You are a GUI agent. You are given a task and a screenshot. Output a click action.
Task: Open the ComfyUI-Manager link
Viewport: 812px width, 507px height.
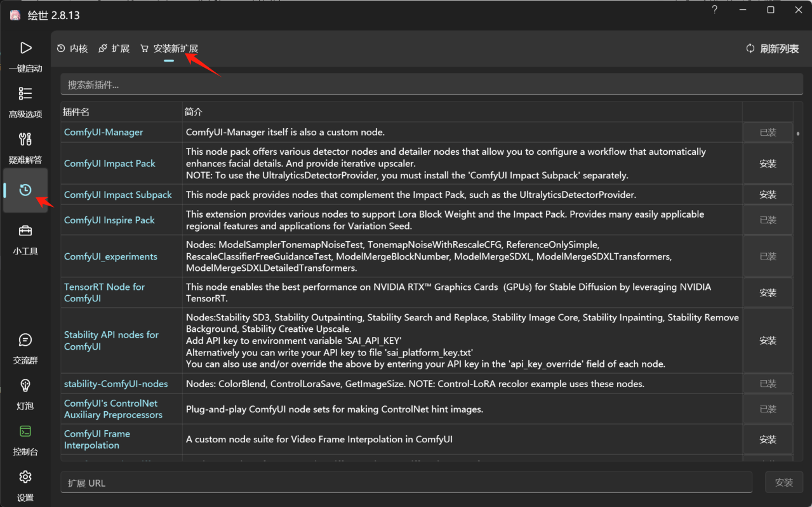pyautogui.click(x=103, y=132)
